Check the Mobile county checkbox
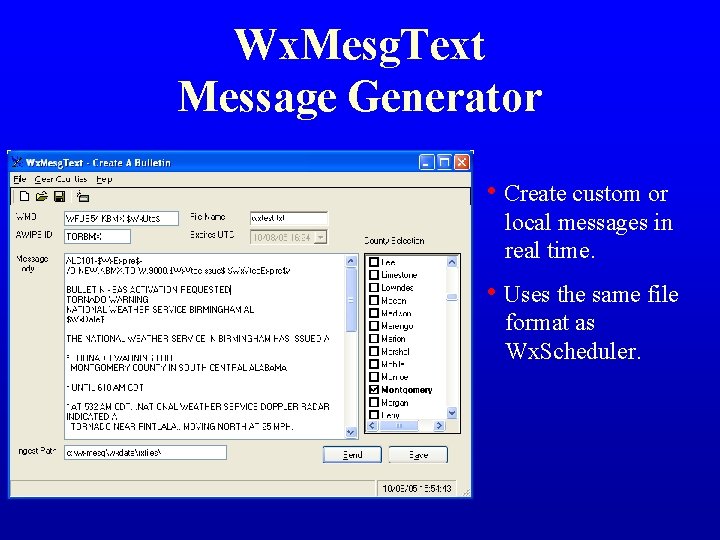 [374, 364]
